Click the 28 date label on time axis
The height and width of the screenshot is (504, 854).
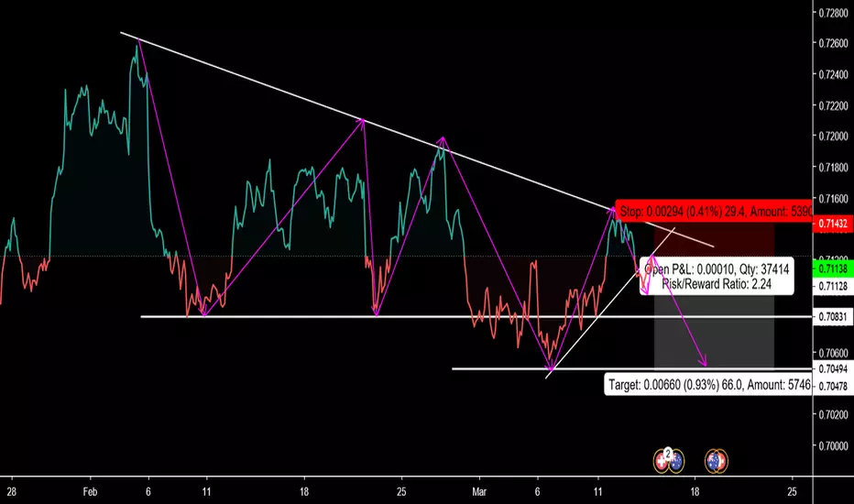(x=11, y=492)
